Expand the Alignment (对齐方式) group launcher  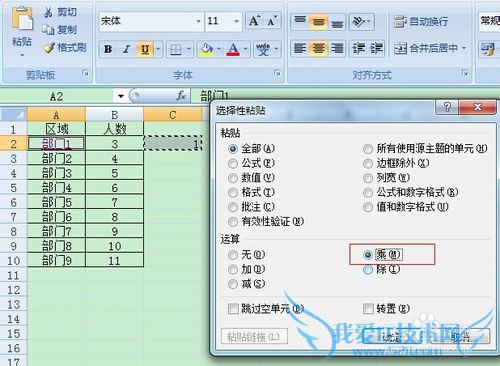pos(465,73)
